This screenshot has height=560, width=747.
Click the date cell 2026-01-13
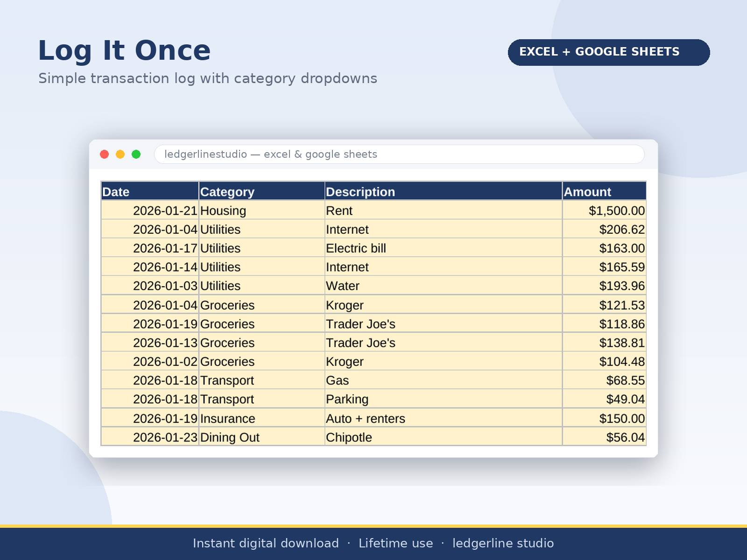point(150,343)
